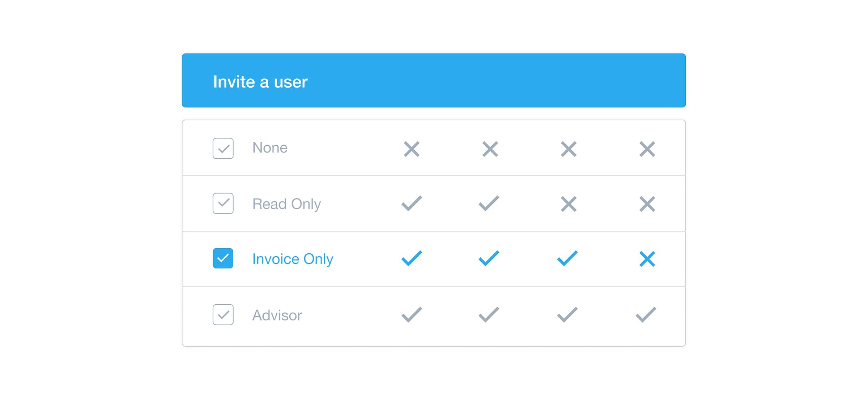The width and height of the screenshot is (868, 399).
Task: Click the third-column X in Read Only row
Action: click(568, 203)
